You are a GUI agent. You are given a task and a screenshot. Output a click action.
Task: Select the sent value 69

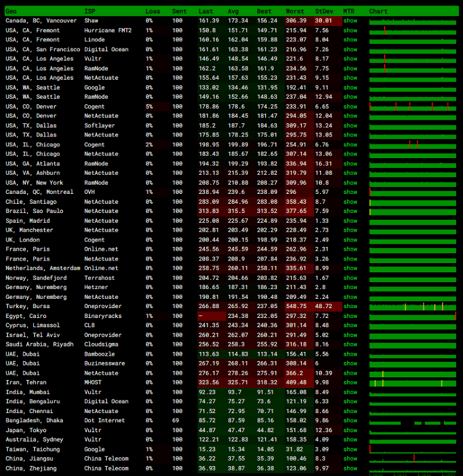pos(175,420)
